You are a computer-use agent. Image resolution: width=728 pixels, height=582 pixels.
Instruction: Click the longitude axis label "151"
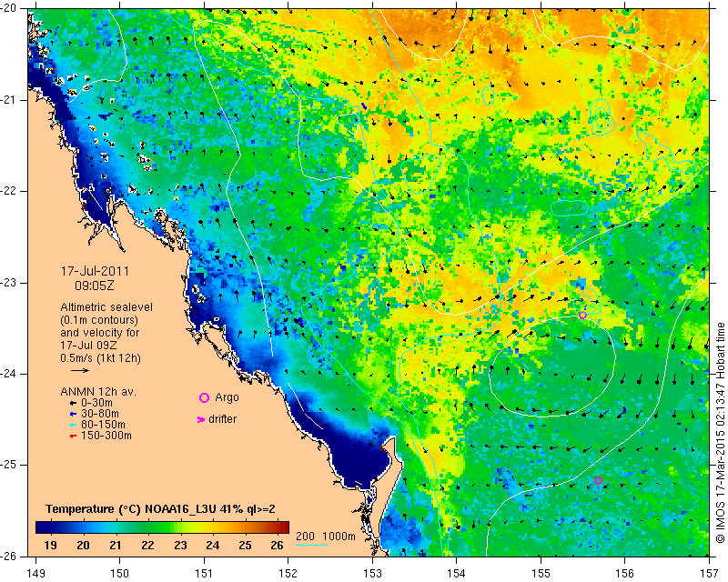pos(204,574)
